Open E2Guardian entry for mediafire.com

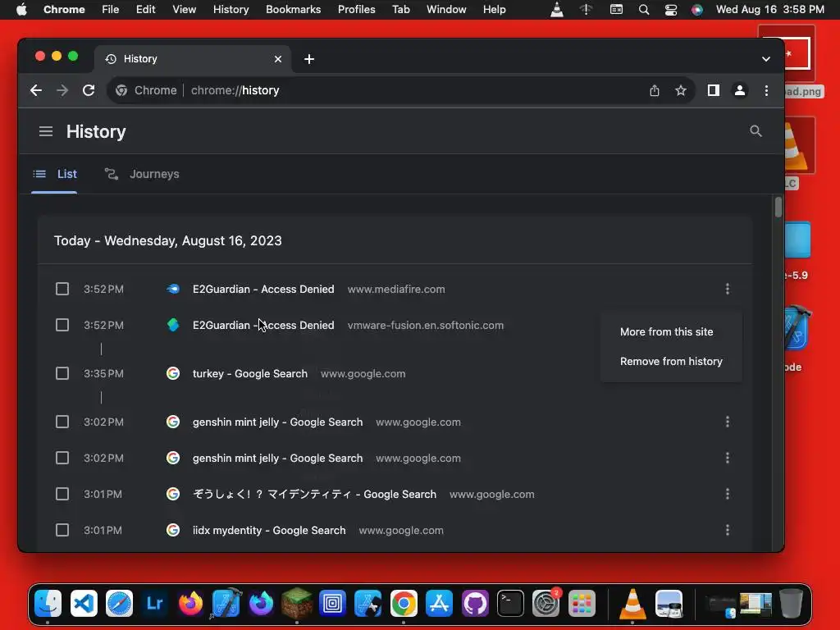(263, 290)
